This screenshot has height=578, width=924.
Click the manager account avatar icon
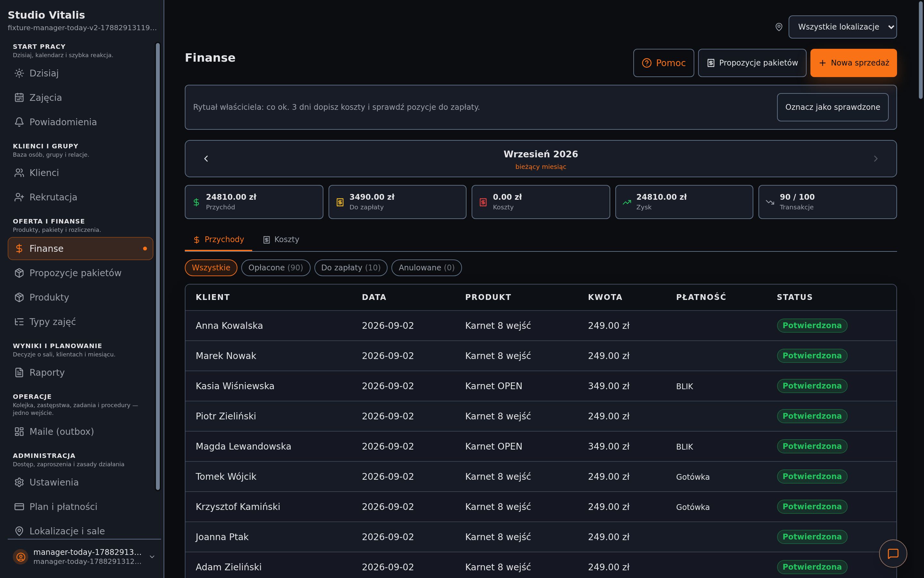click(21, 556)
